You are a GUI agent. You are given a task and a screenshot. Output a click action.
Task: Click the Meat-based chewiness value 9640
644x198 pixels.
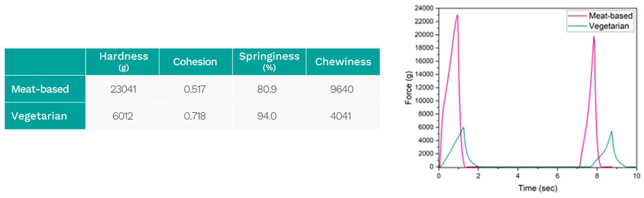[342, 89]
